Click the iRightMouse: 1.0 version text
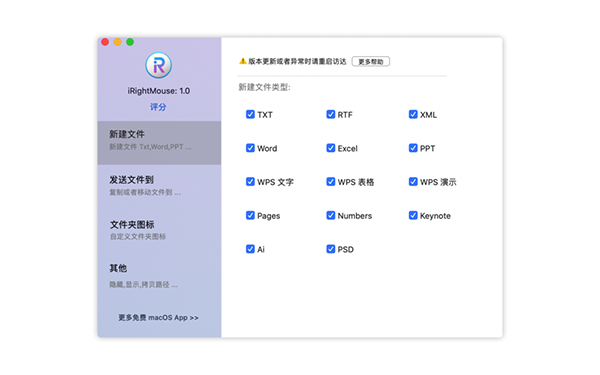 tap(159, 91)
